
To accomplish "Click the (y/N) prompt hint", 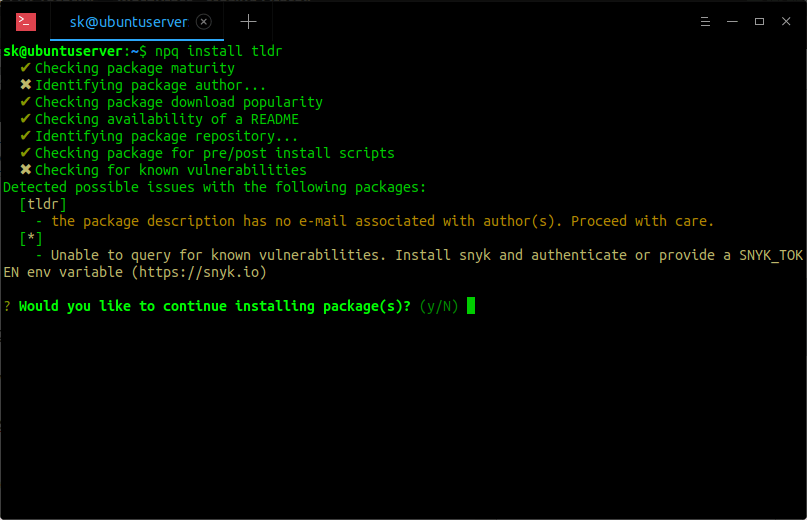I will click(x=439, y=306).
